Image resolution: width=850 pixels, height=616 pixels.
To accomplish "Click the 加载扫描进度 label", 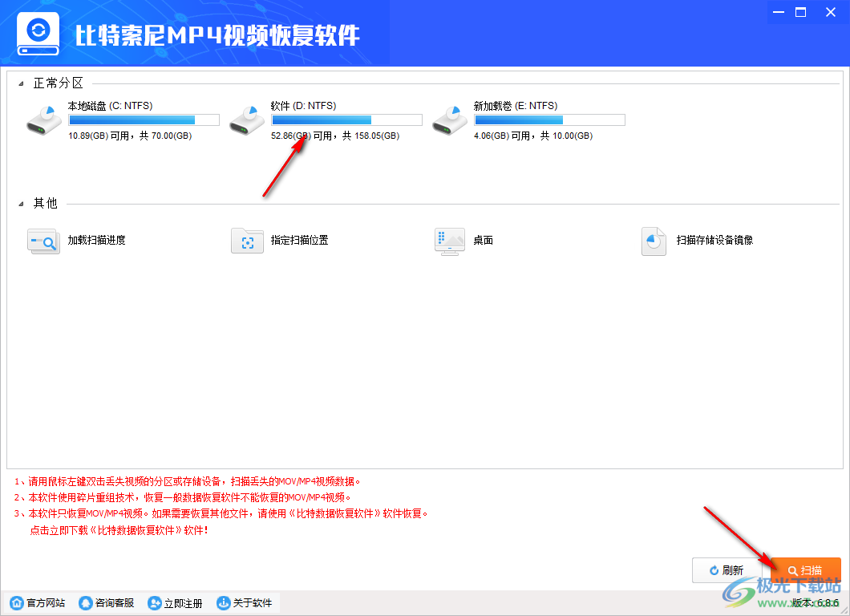I will coord(96,240).
